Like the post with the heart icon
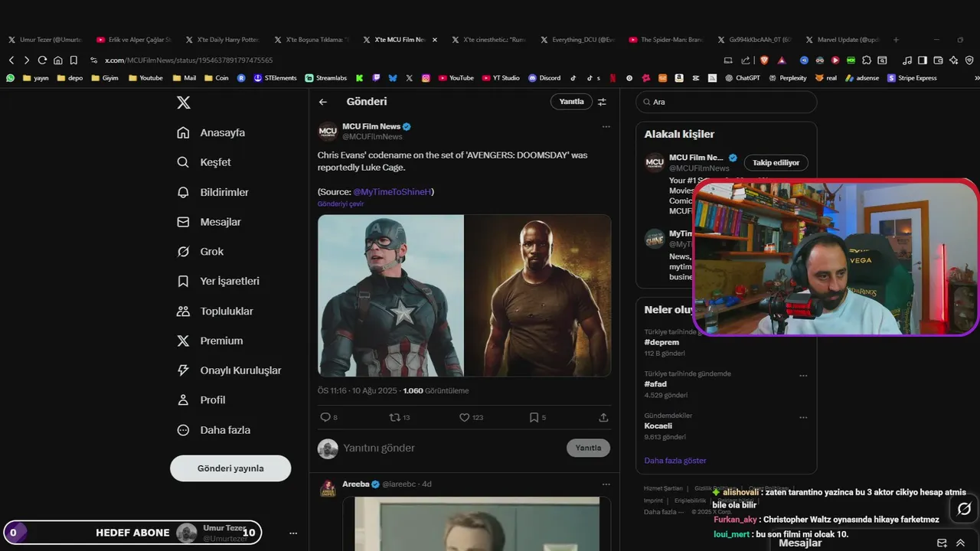Image resolution: width=980 pixels, height=551 pixels. coord(464,417)
